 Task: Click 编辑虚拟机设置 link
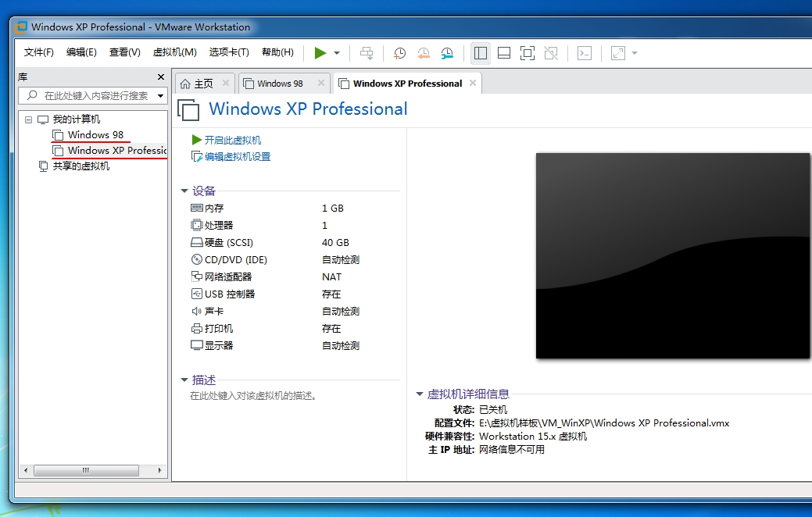pyautogui.click(x=237, y=157)
